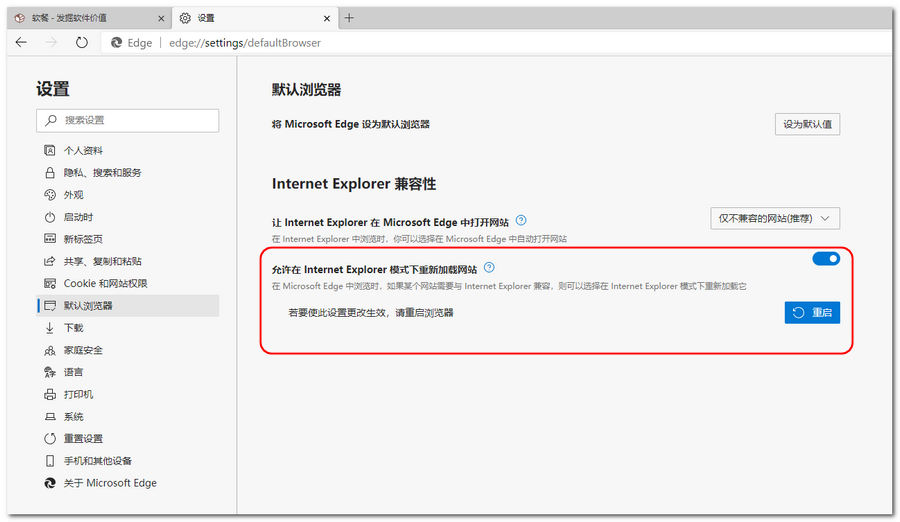The image size is (900, 522).
Task: Click the browser back arrow icon
Action: (x=21, y=43)
